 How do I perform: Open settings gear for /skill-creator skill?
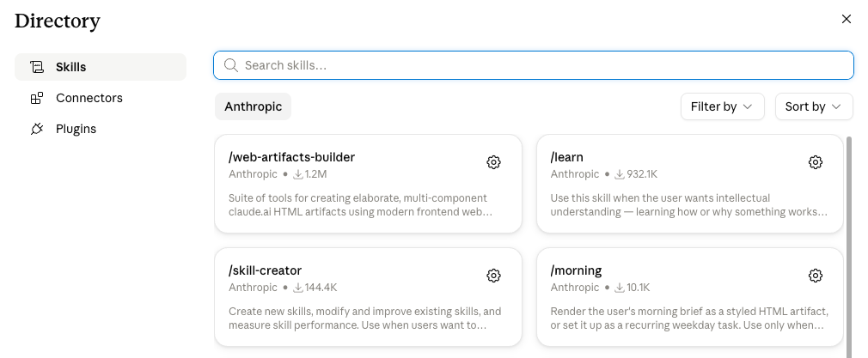(493, 276)
